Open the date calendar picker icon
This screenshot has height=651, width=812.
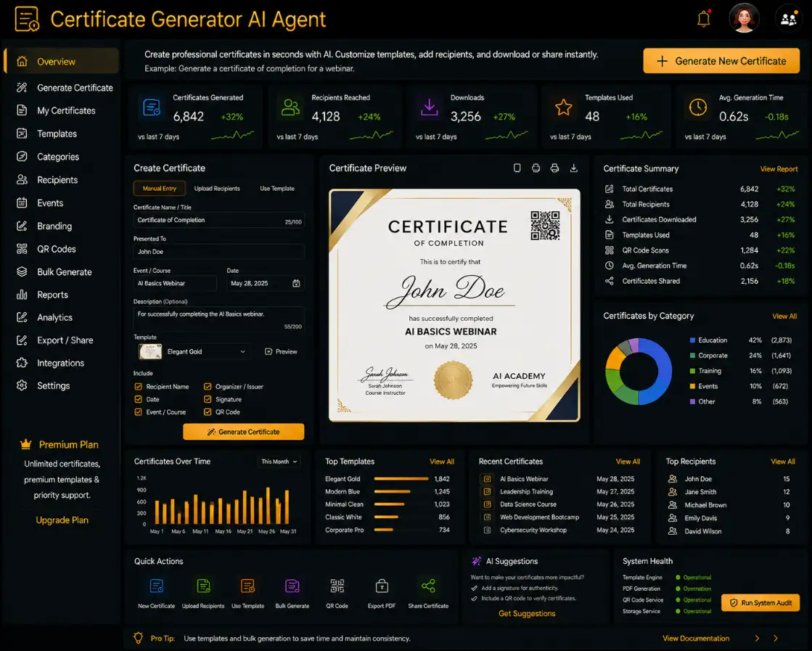[296, 283]
